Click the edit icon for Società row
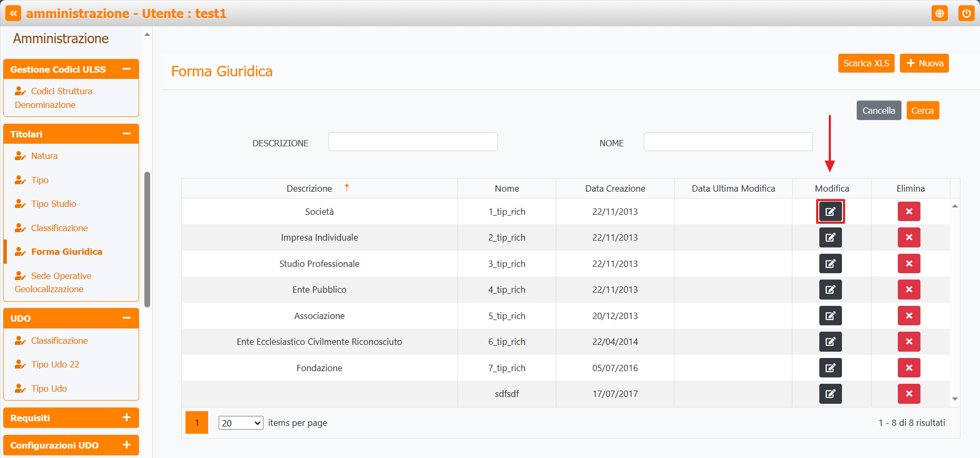 pyautogui.click(x=830, y=212)
